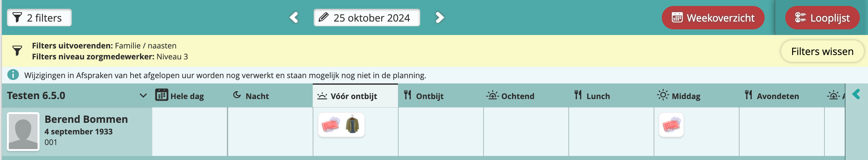Screen dimensions: 868x160
Task: Select the Hele dag column tab
Action: pos(180,96)
